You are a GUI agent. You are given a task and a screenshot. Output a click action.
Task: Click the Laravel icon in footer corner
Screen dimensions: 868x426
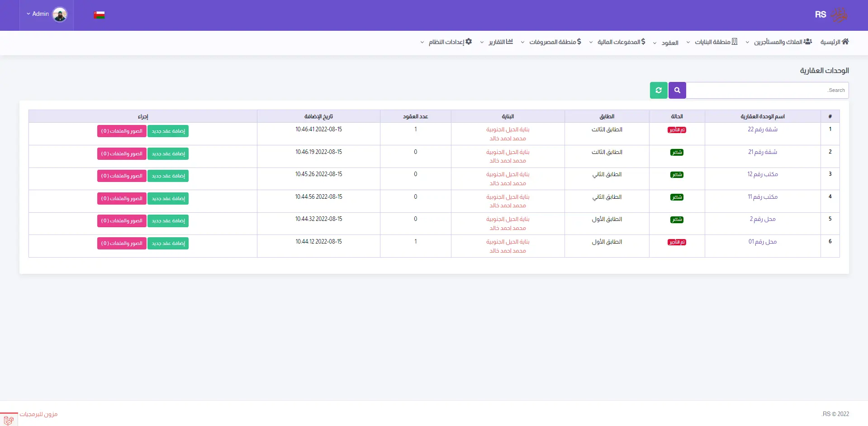pyautogui.click(x=9, y=420)
